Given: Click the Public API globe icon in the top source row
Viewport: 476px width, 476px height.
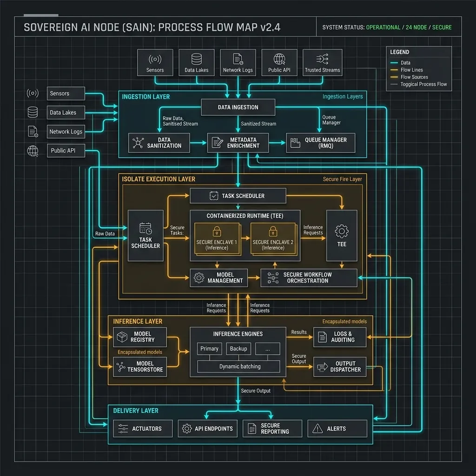Looking at the screenshot, I should click(x=279, y=59).
